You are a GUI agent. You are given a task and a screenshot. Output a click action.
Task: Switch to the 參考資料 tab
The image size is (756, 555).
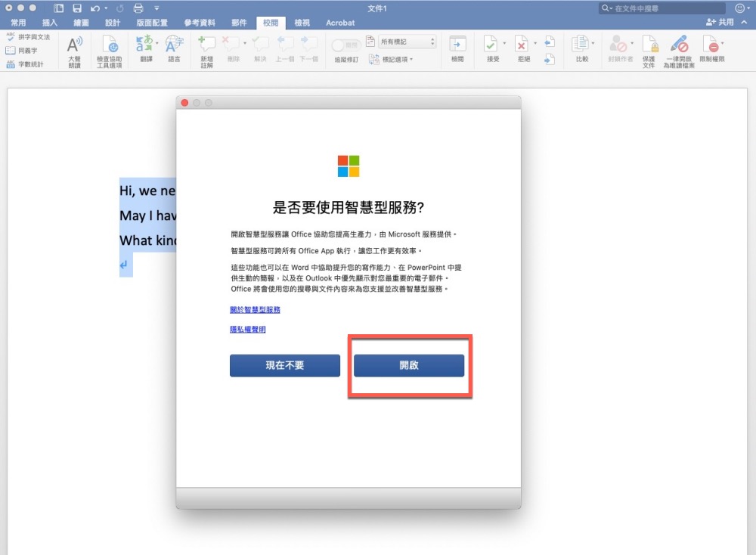tap(200, 23)
